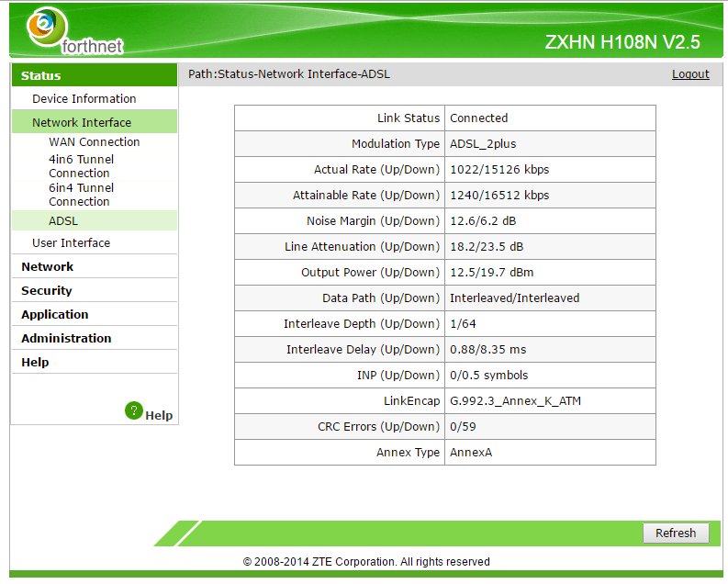
Task: Click the Link Status label
Action: coord(409,118)
